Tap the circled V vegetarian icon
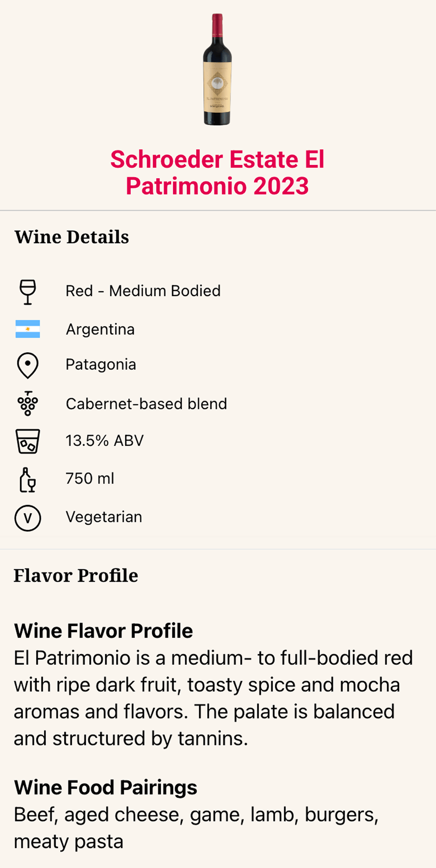This screenshot has height=868, width=436. pyautogui.click(x=28, y=518)
